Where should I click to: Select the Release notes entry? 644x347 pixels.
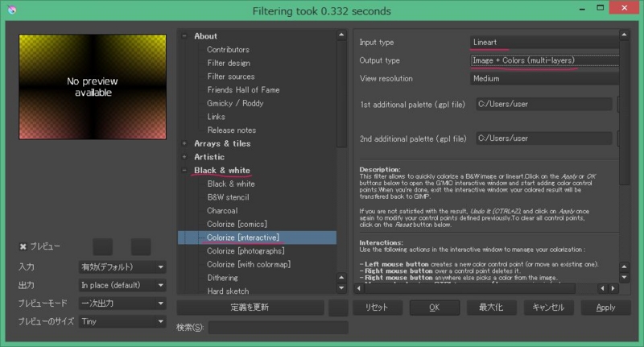231,130
